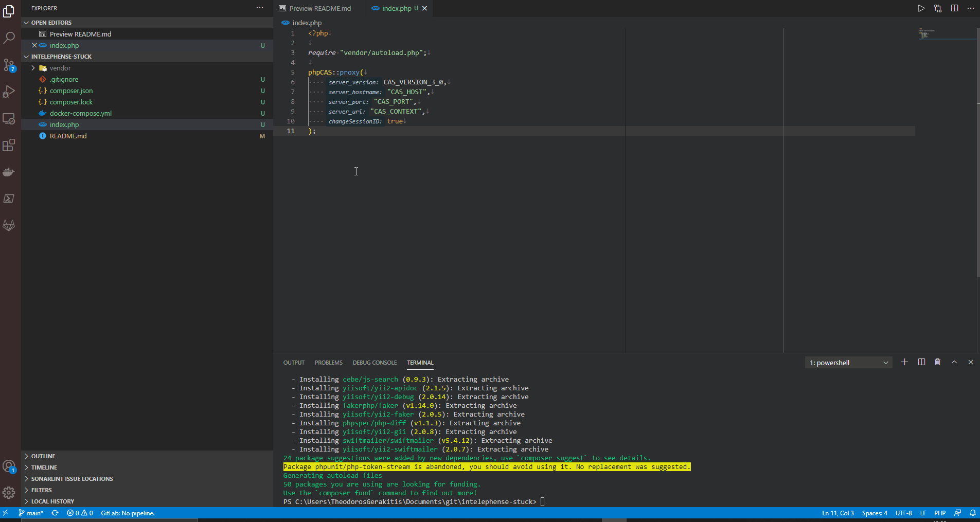Viewport: 980px width, 522px height.
Task: Open docker-compose.yml in the explorer
Action: click(80, 113)
